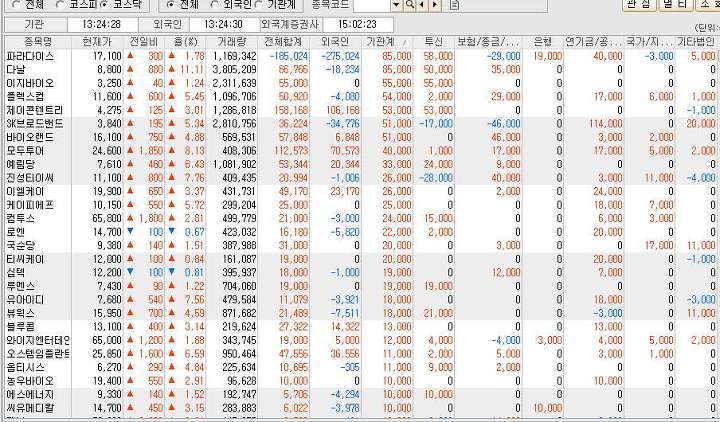
Task: Click 컴투스 current price 65,800
Action: (107, 219)
